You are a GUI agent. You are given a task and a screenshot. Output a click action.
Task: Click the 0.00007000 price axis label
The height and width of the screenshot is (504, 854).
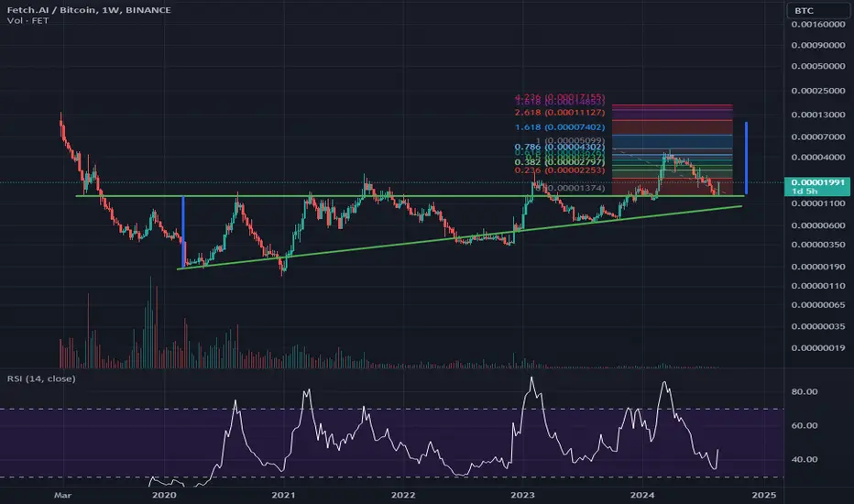pyautogui.click(x=818, y=137)
